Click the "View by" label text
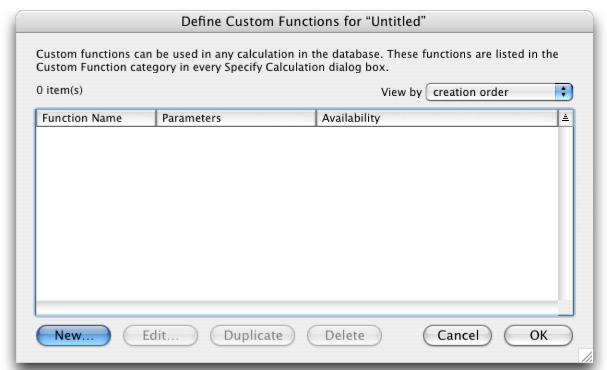The width and height of the screenshot is (607, 370). 401,92
